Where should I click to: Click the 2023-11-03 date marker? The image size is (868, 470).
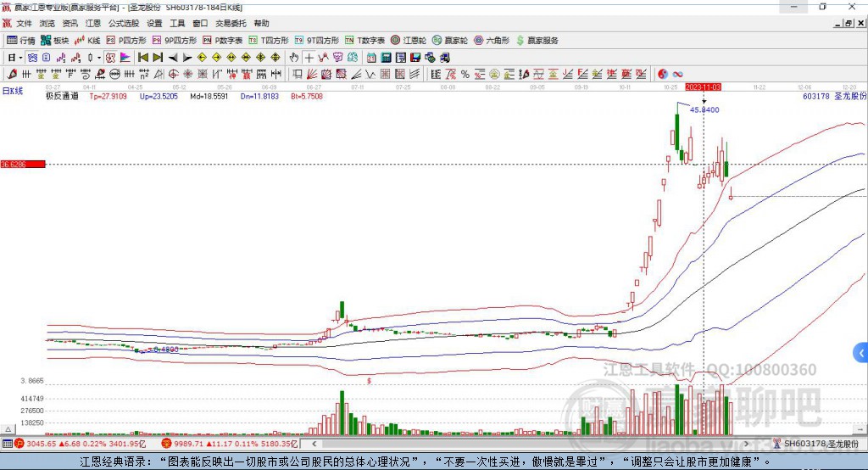(703, 87)
